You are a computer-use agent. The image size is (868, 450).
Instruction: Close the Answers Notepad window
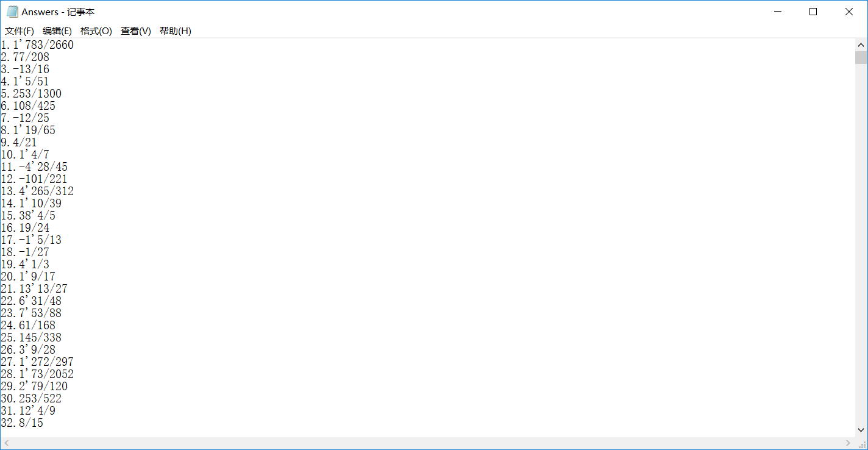pos(848,12)
